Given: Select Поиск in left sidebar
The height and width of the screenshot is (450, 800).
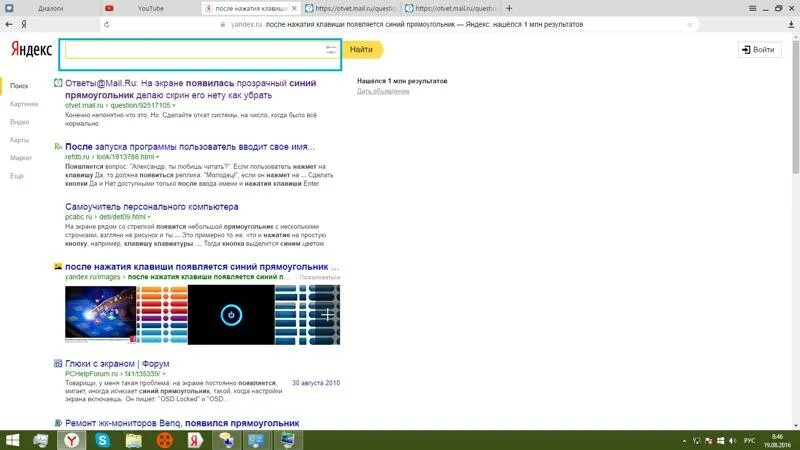Looking at the screenshot, I should (19, 86).
